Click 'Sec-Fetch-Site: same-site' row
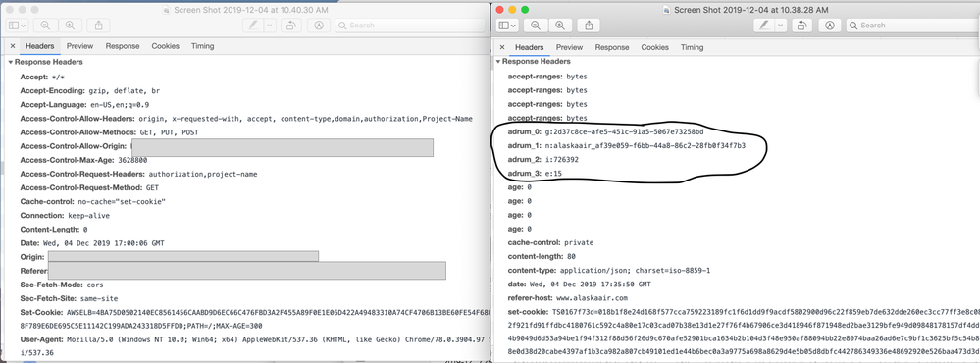 [68, 298]
